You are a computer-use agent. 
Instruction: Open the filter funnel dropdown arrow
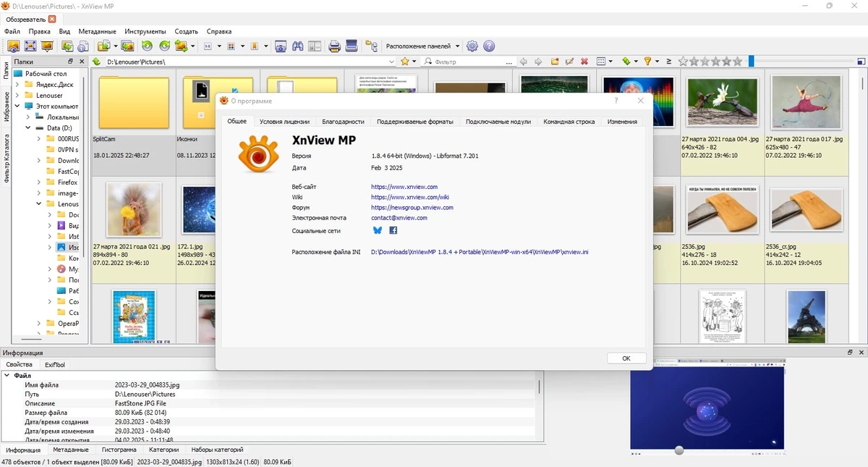pos(658,62)
